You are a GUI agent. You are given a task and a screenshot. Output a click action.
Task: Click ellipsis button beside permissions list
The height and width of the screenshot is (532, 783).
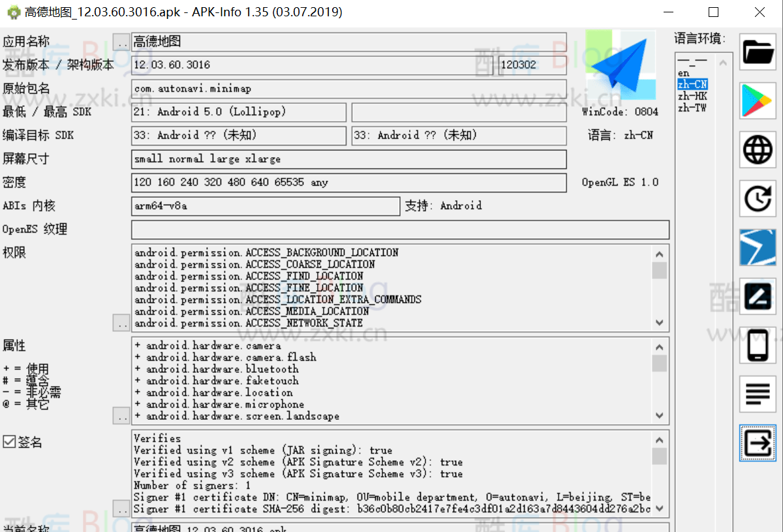(x=121, y=323)
